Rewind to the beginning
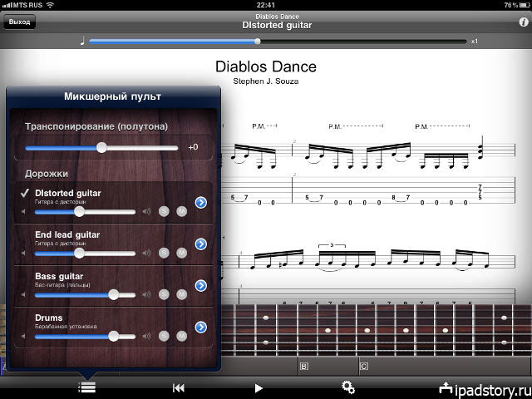 point(179,388)
